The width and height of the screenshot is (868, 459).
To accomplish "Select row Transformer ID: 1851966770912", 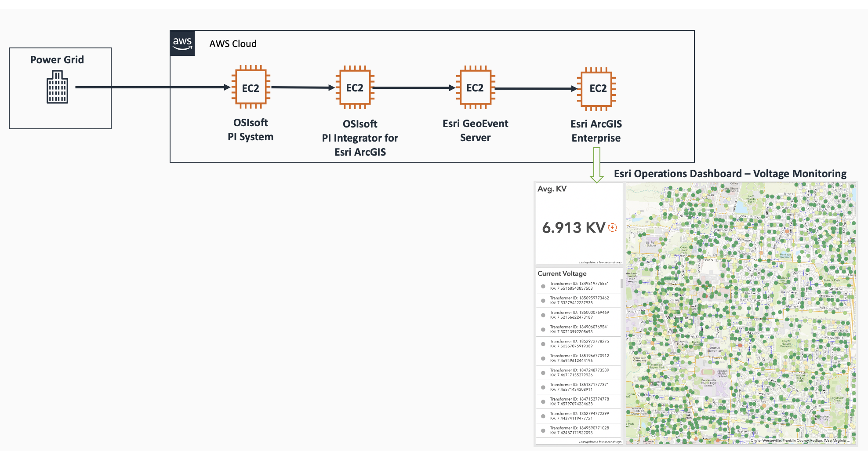I will pyautogui.click(x=578, y=358).
